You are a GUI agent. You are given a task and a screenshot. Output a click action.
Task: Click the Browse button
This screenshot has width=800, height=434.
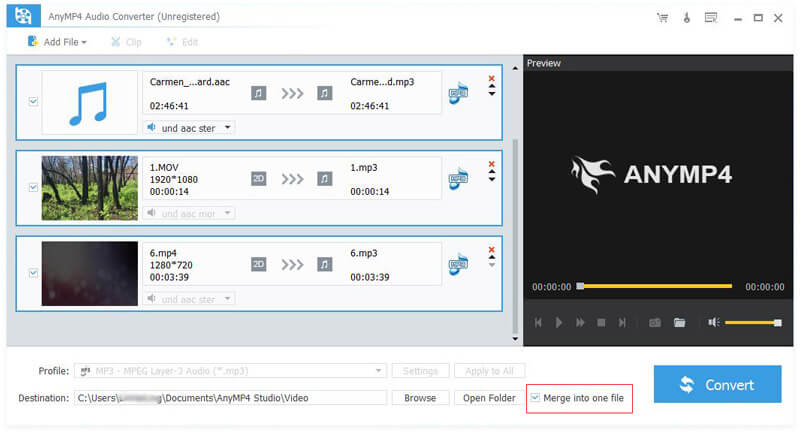pos(420,398)
